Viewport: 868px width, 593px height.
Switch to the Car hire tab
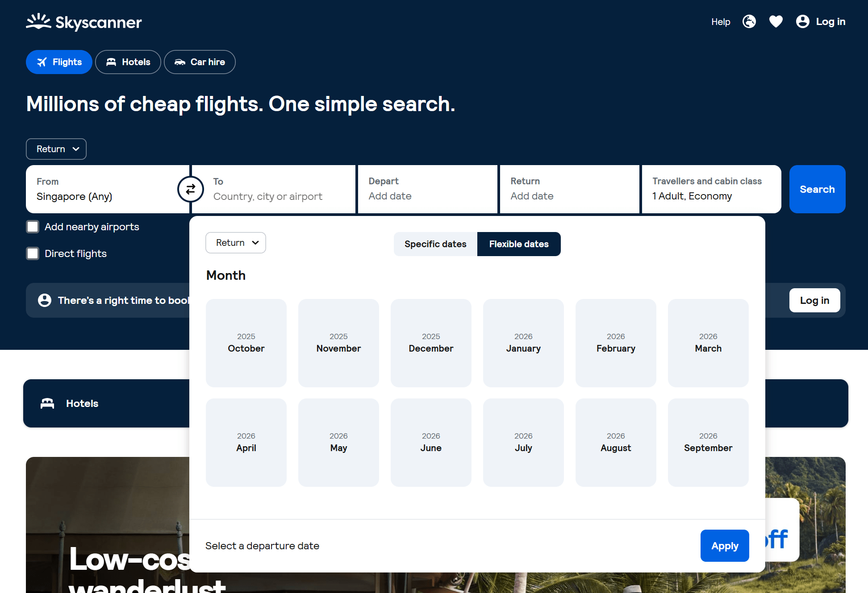click(200, 62)
